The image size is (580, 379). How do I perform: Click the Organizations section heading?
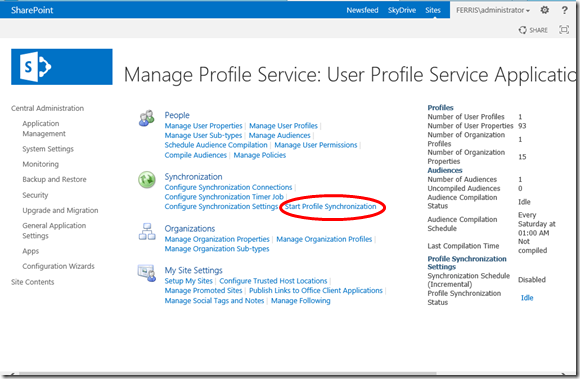coord(190,229)
